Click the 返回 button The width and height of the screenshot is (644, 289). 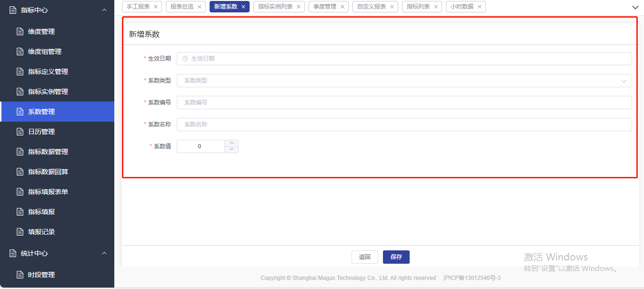click(x=364, y=257)
